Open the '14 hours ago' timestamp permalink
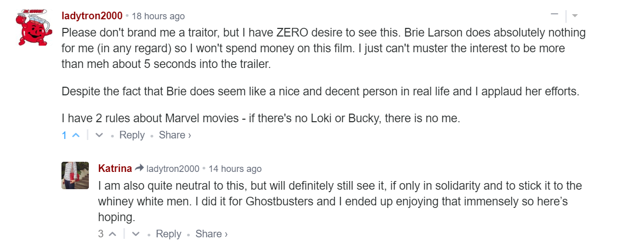 point(235,169)
